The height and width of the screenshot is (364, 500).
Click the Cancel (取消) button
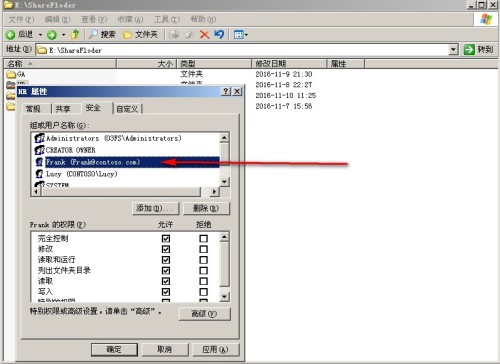[x=165, y=349]
